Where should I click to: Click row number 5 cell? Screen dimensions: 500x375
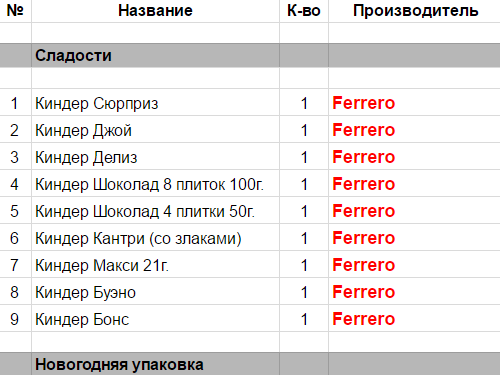pyautogui.click(x=15, y=210)
